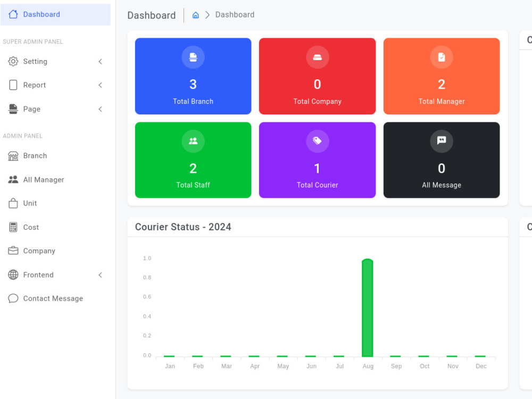Screen dimensions: 532x399
Task: Click the Sep axis label
Action: (x=396, y=367)
